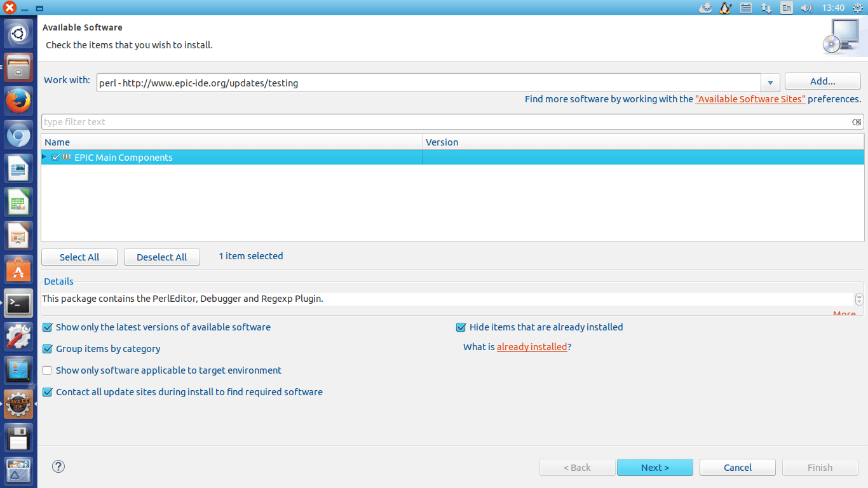The width and height of the screenshot is (868, 488).
Task: Click the EPIC Main Components category icon
Action: click(x=67, y=157)
